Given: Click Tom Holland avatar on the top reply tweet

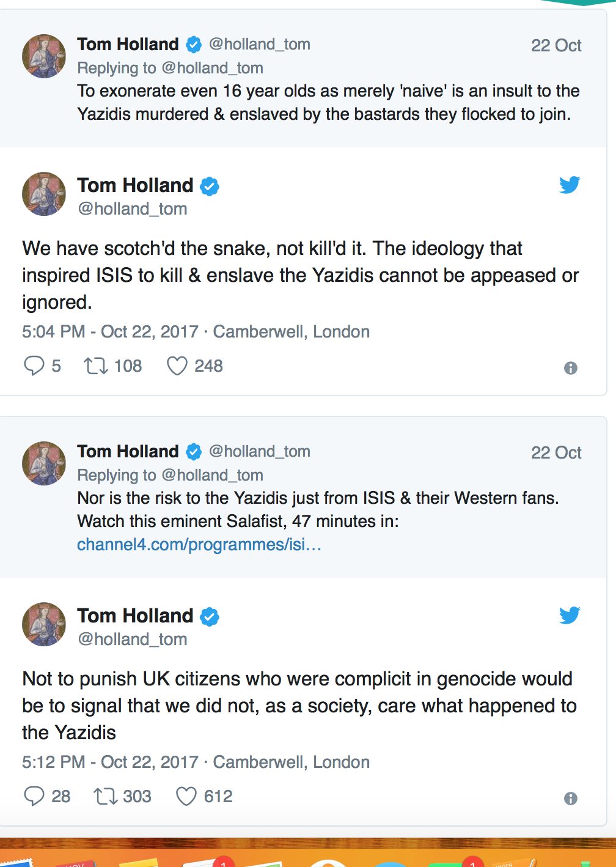Looking at the screenshot, I should point(44,56).
